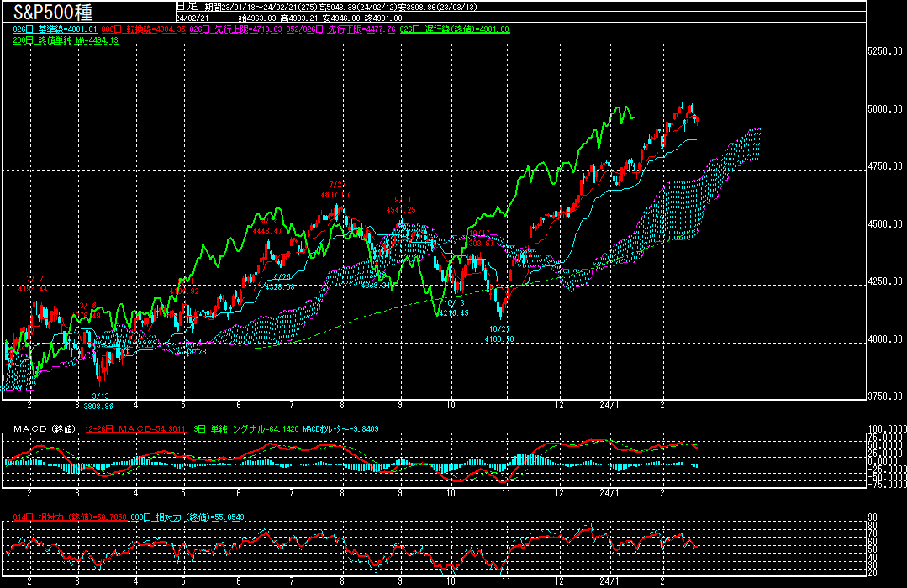Click the month 12 label on the main chart axis

559,405
